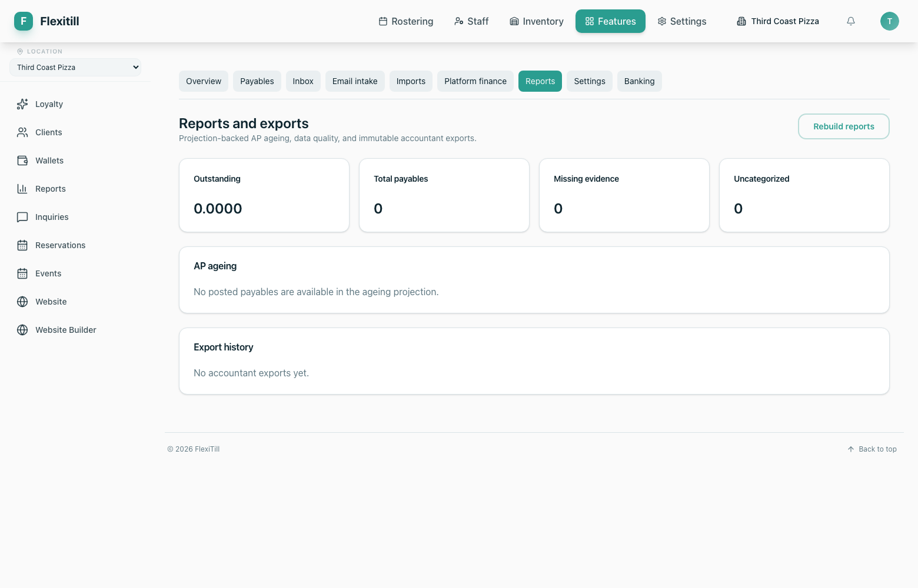Open Events in the sidebar

tap(75, 273)
